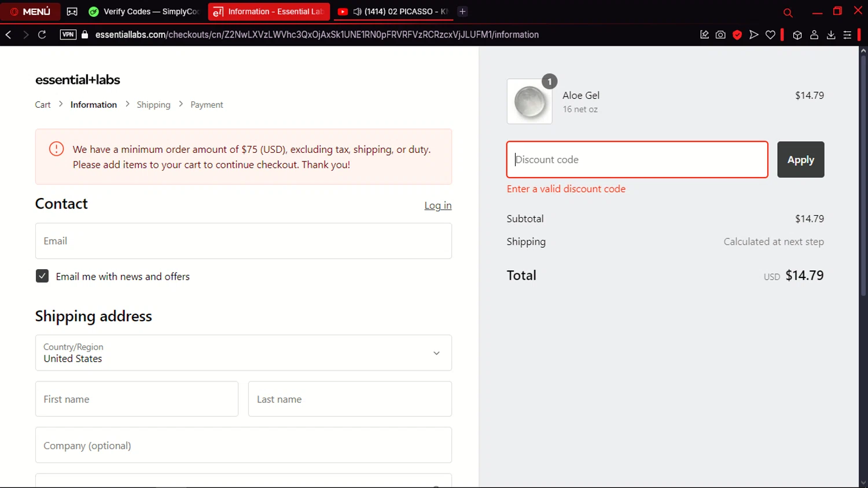
Task: Focus the First name field
Action: pyautogui.click(x=137, y=399)
